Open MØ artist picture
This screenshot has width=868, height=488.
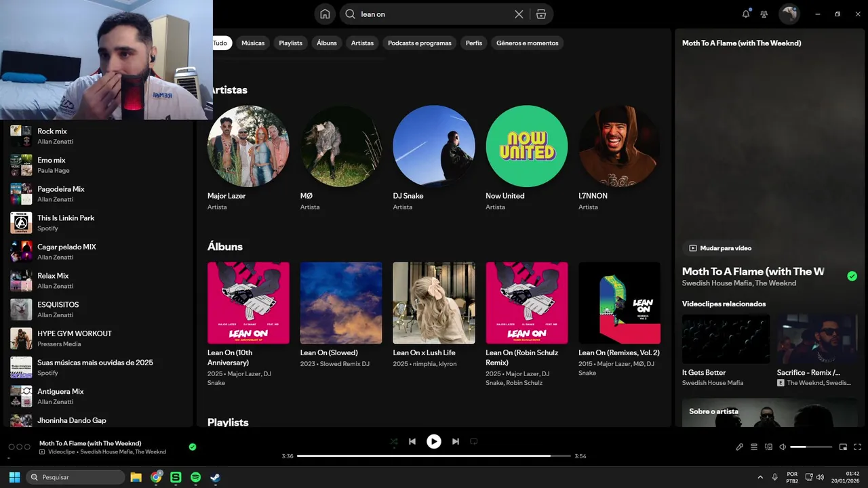341,146
